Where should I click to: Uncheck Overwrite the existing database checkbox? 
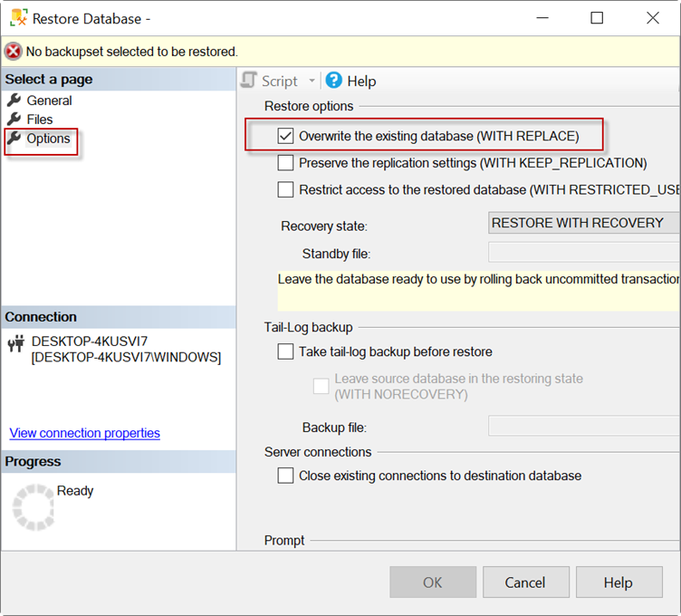285,136
